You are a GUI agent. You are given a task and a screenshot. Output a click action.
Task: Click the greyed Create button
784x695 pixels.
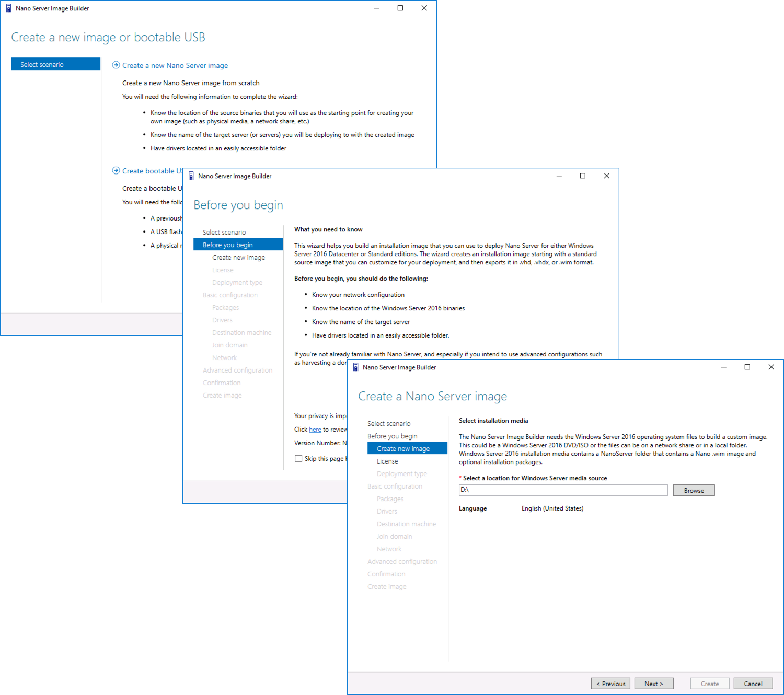click(x=710, y=684)
